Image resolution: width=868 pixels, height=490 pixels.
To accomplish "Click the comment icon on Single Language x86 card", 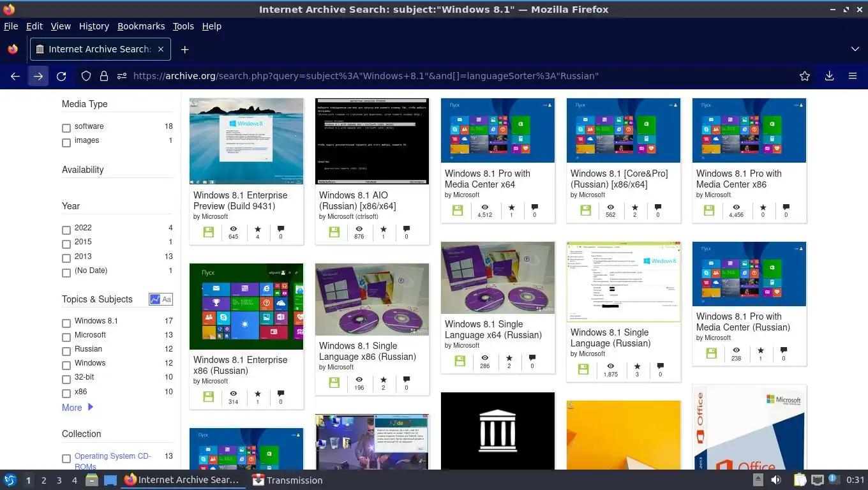I will pos(407,380).
